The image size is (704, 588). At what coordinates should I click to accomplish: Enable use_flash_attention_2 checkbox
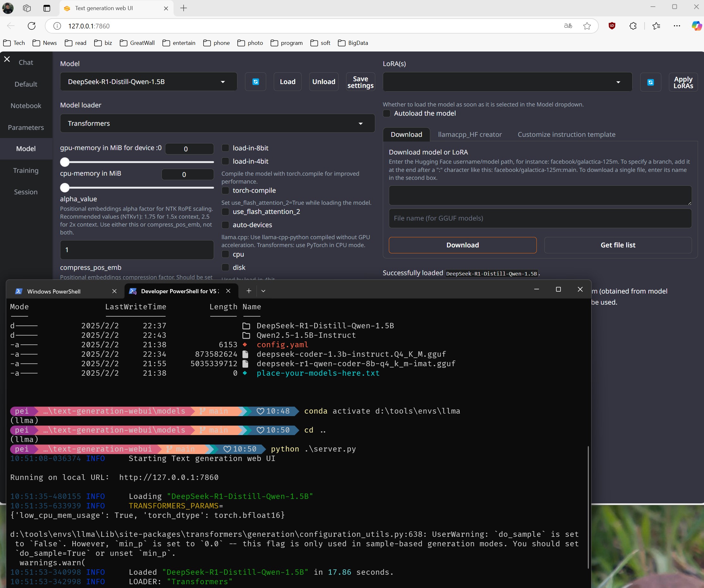pos(226,212)
